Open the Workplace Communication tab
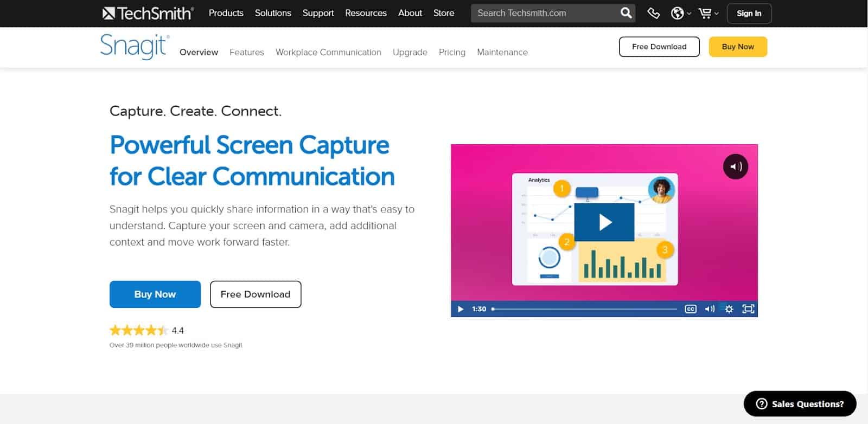 click(328, 52)
